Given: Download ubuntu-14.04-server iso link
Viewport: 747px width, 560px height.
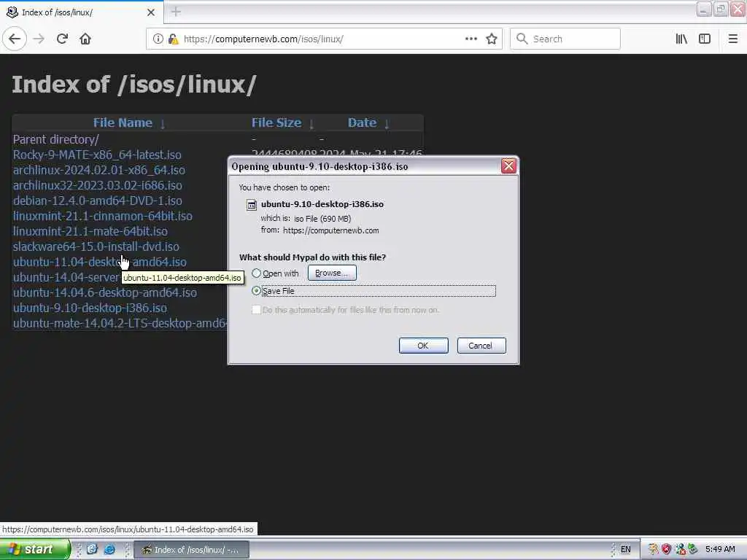Looking at the screenshot, I should click(66, 277).
